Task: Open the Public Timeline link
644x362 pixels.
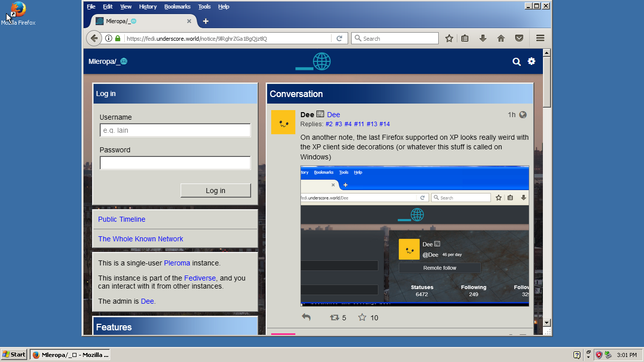Action: 122,219
